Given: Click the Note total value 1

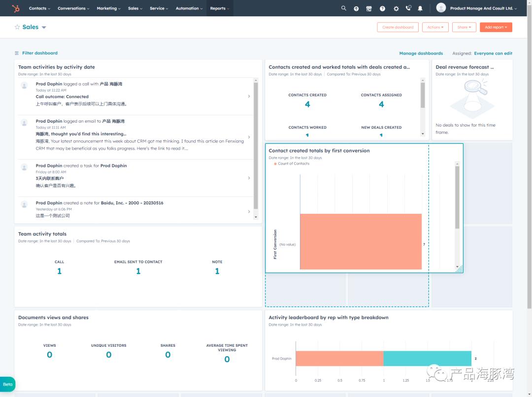Looking at the screenshot, I should [x=217, y=271].
